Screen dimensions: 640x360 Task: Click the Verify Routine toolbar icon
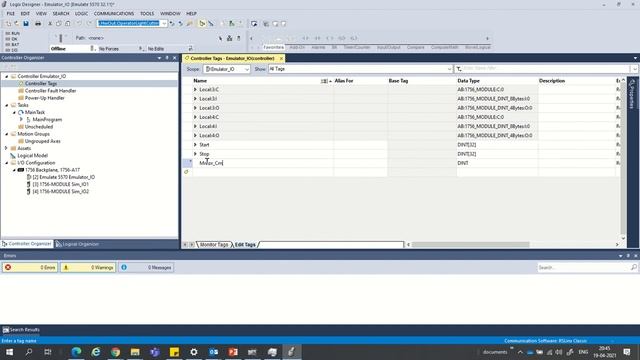[222, 24]
